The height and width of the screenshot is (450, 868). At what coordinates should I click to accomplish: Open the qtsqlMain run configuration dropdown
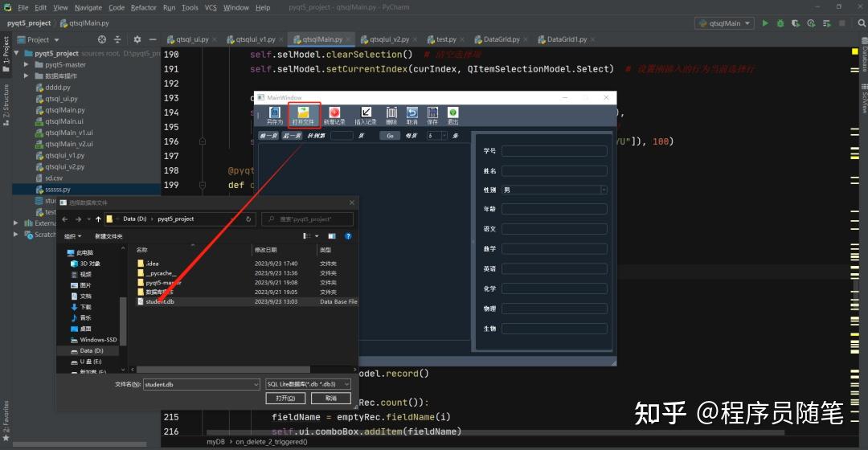725,23
